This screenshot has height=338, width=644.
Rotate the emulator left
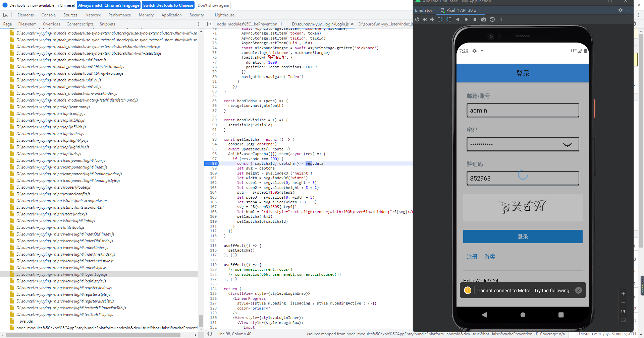pos(440,19)
